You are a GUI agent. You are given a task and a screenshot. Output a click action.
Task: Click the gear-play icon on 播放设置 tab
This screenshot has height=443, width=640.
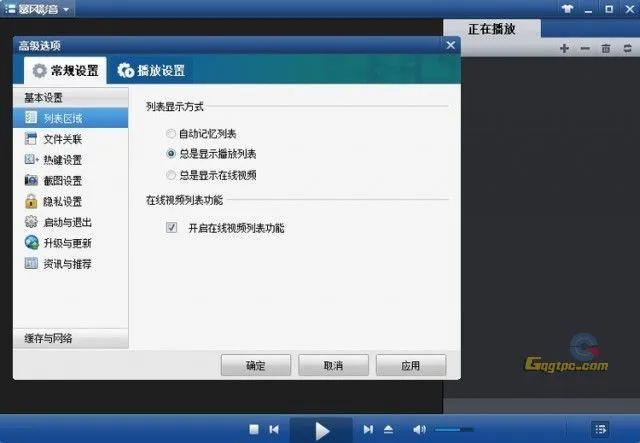[126, 70]
